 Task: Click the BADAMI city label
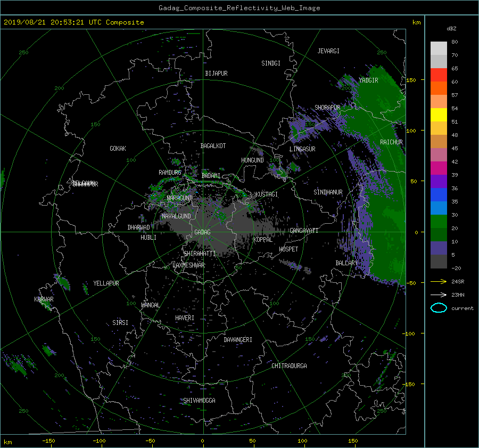(x=211, y=176)
